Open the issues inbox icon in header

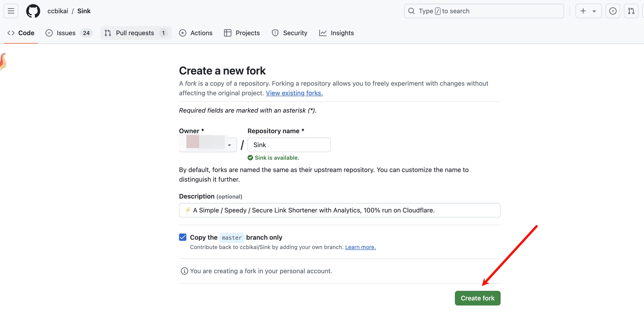click(x=612, y=11)
